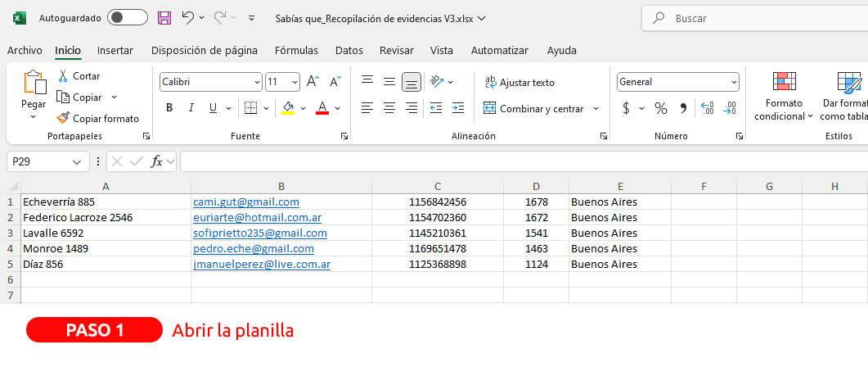This screenshot has height=367, width=868.
Task: Apply italic formatting with the I button
Action: point(191,108)
